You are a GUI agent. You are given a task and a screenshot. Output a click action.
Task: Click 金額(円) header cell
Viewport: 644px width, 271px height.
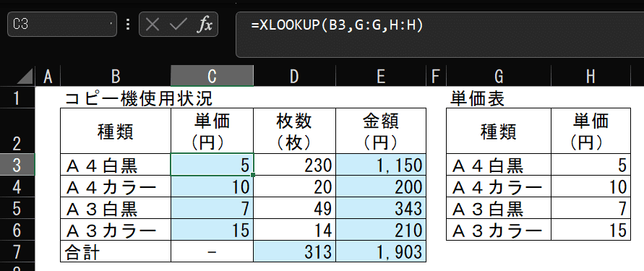(381, 131)
